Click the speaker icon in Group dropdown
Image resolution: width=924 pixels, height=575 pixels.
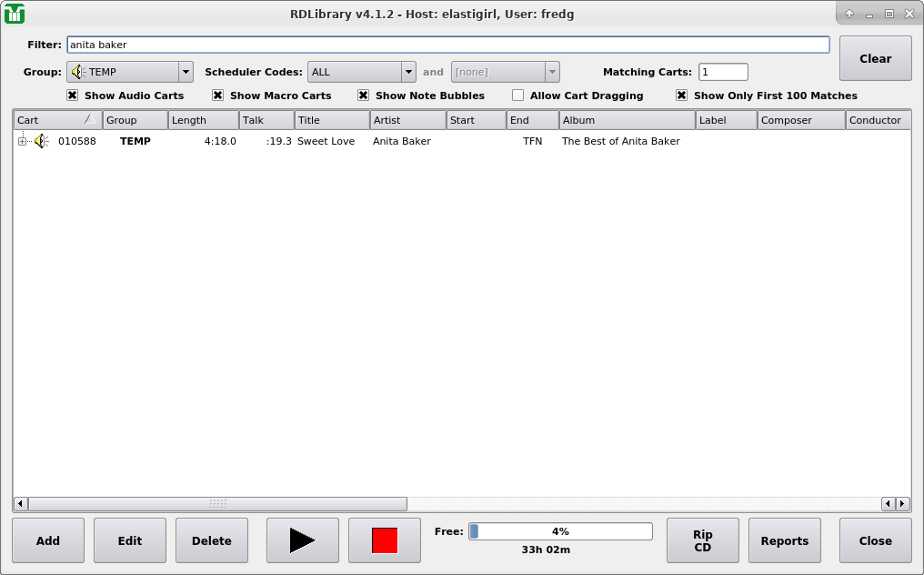pos(78,72)
